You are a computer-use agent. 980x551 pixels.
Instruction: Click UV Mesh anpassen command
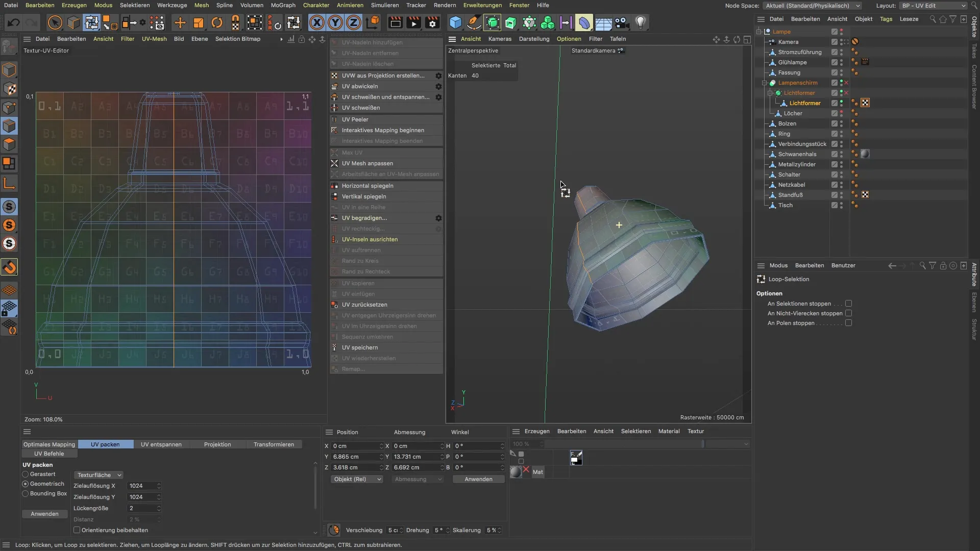[x=386, y=163]
